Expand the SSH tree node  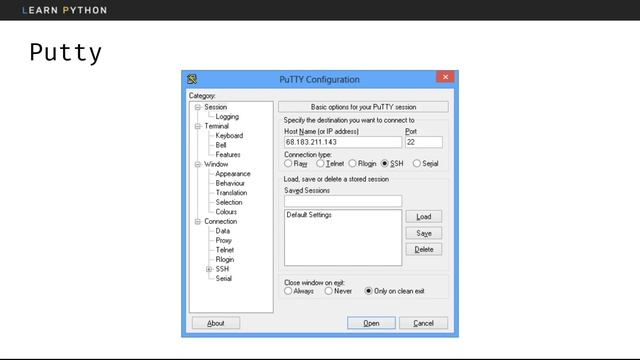(x=209, y=269)
